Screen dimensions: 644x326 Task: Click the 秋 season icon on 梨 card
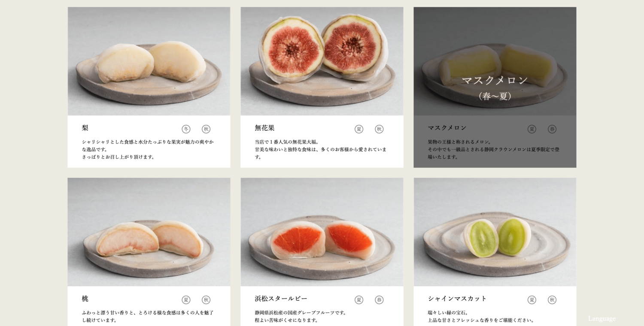tap(206, 129)
